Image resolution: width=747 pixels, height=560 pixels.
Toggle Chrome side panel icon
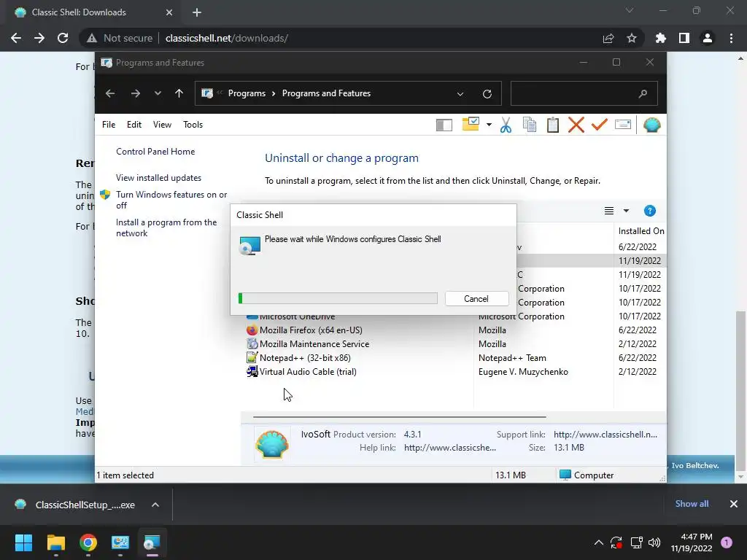click(684, 38)
